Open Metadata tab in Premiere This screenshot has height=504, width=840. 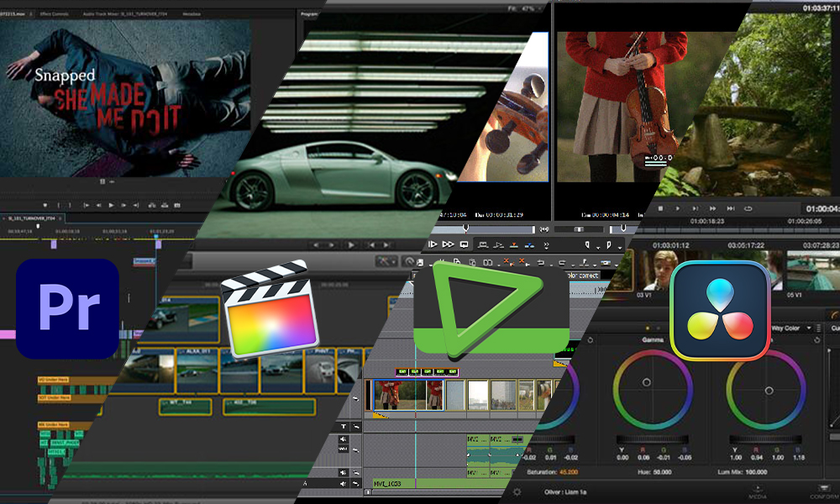(x=192, y=14)
